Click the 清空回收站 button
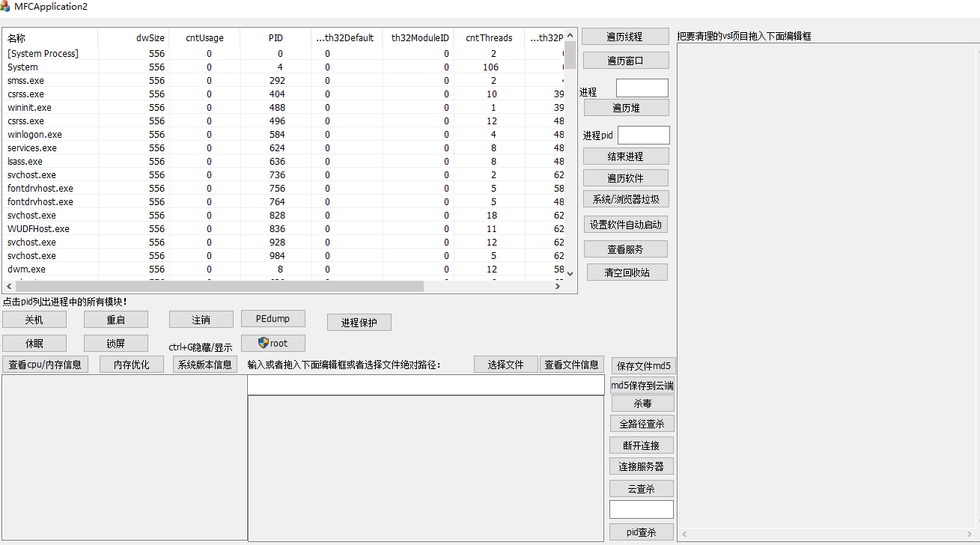Viewport: 980px width, 545px height. (627, 272)
